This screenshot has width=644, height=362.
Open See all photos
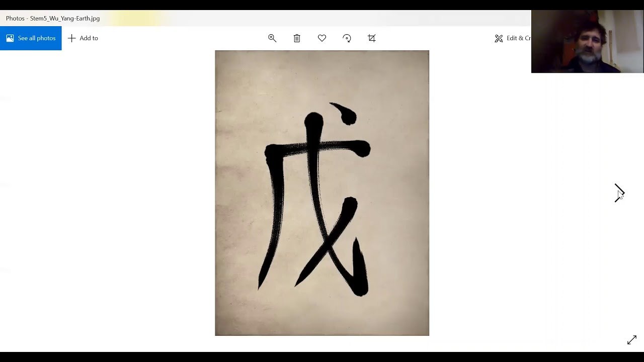[x=31, y=38]
